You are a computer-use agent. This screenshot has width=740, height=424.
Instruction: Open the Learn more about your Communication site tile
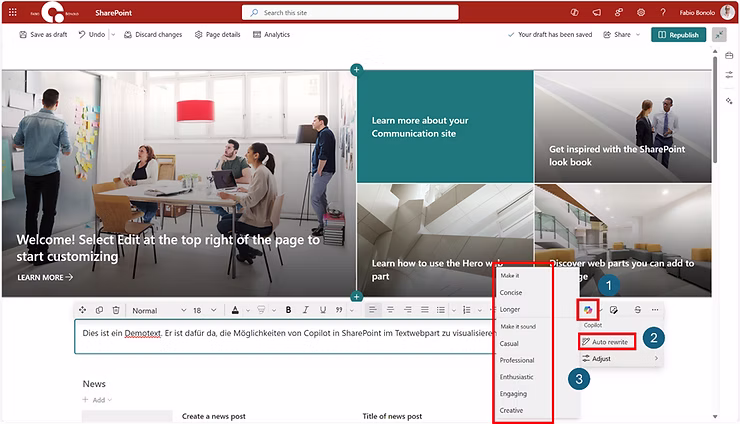pyautogui.click(x=445, y=127)
